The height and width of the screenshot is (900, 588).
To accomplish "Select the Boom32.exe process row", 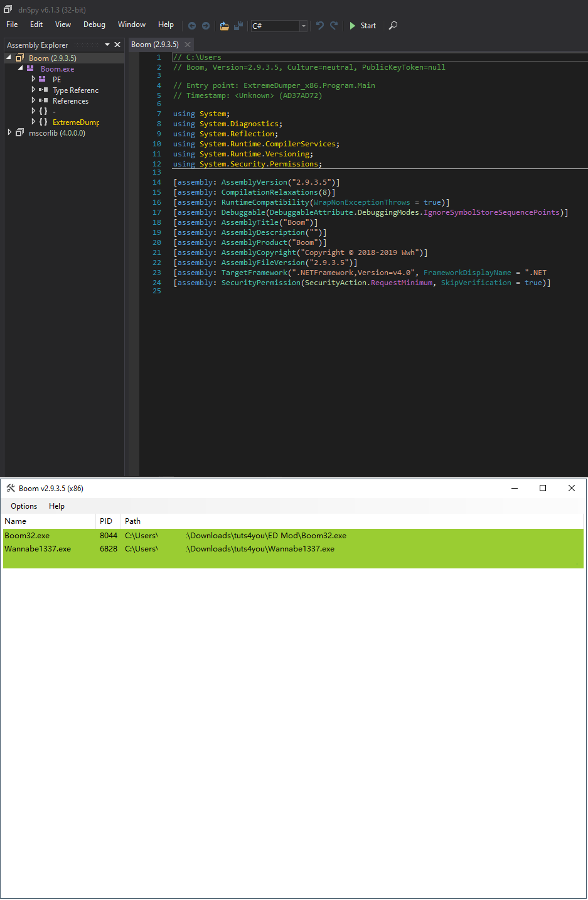I will (x=293, y=536).
